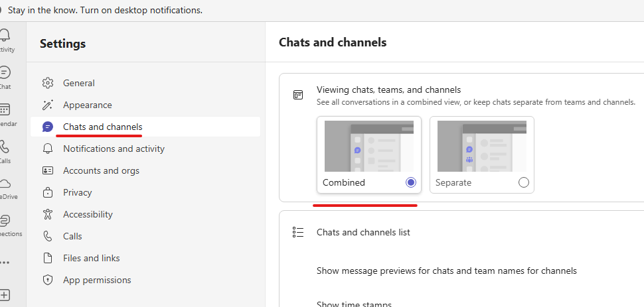Click the Chats and channels bubble icon
This screenshot has height=307, width=644.
tap(48, 127)
